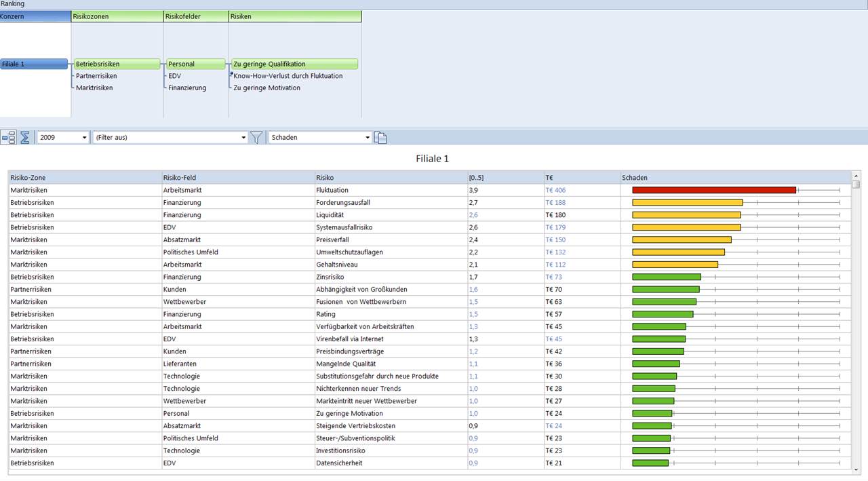Select 'Zu geringe Motivation' tree node

coord(267,88)
